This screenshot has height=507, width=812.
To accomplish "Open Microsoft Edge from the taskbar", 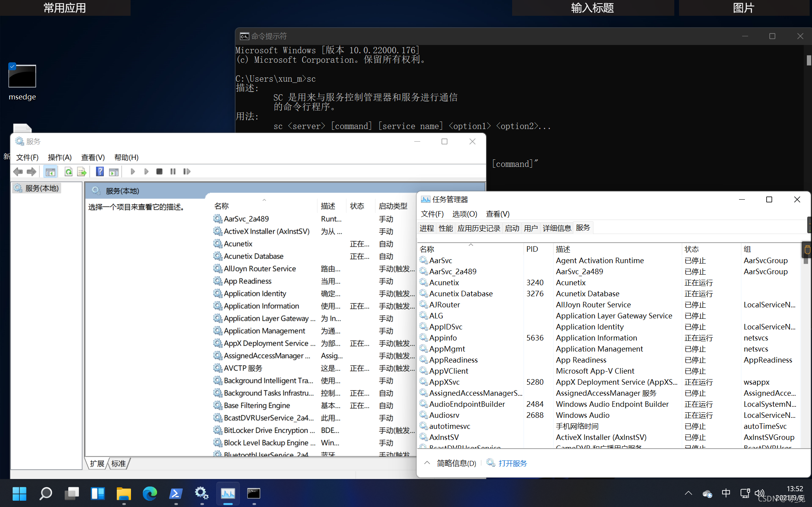I will coord(150,493).
